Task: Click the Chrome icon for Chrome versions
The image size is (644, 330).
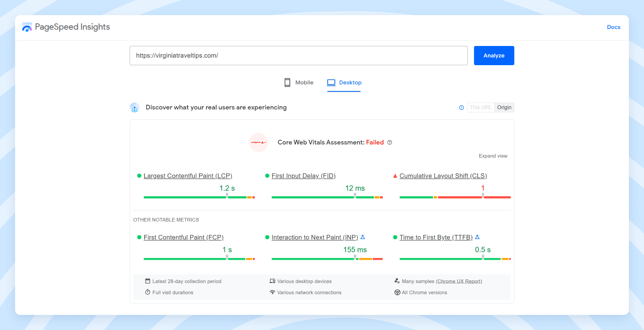Action: (397, 292)
